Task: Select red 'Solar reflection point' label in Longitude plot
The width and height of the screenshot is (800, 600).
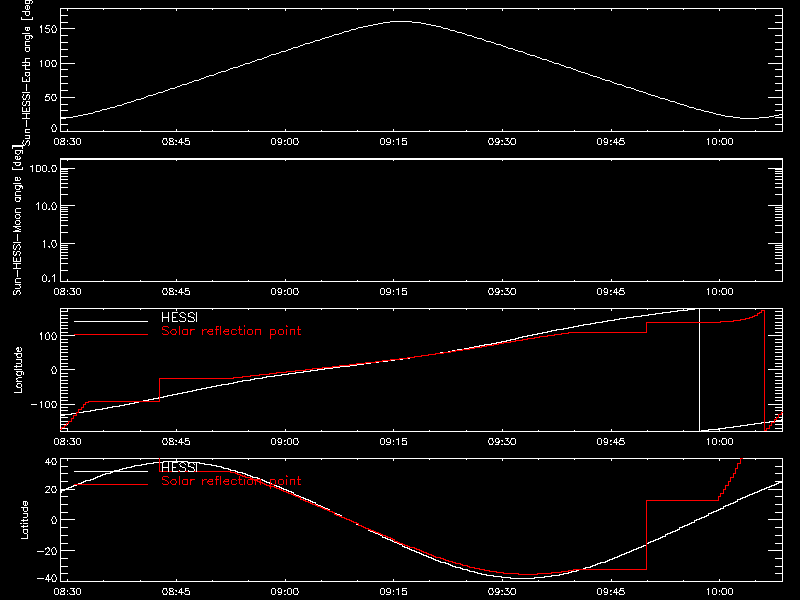Action: pyautogui.click(x=231, y=331)
